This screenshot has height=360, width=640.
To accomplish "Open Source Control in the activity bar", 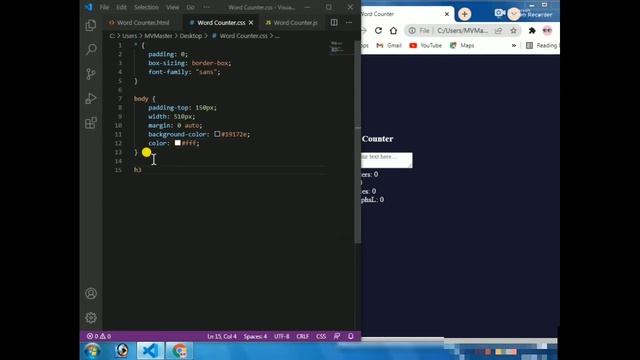I will [x=91, y=74].
